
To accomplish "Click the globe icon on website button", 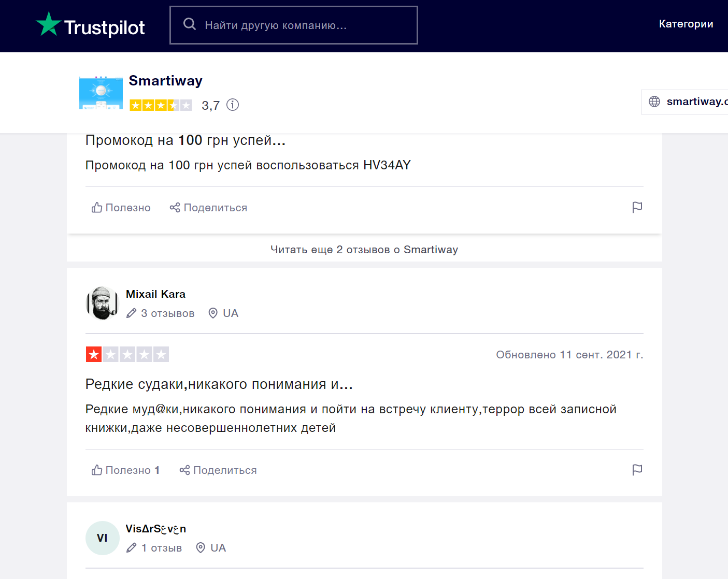I will pos(654,102).
